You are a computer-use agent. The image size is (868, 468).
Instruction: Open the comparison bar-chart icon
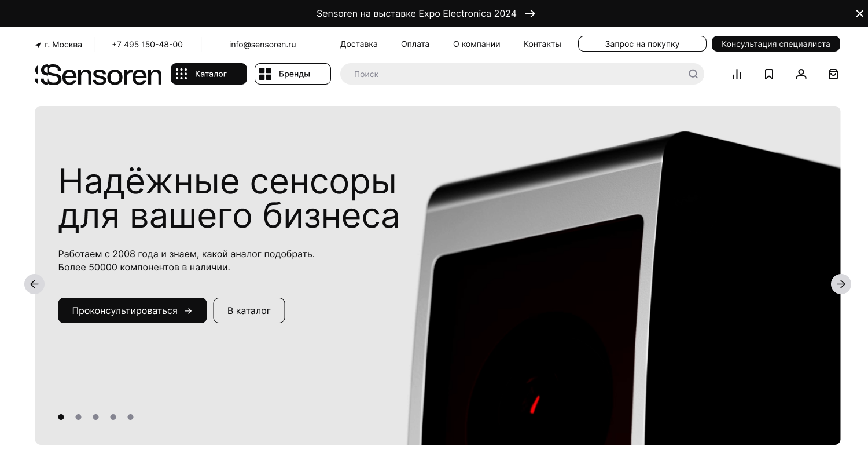point(737,74)
